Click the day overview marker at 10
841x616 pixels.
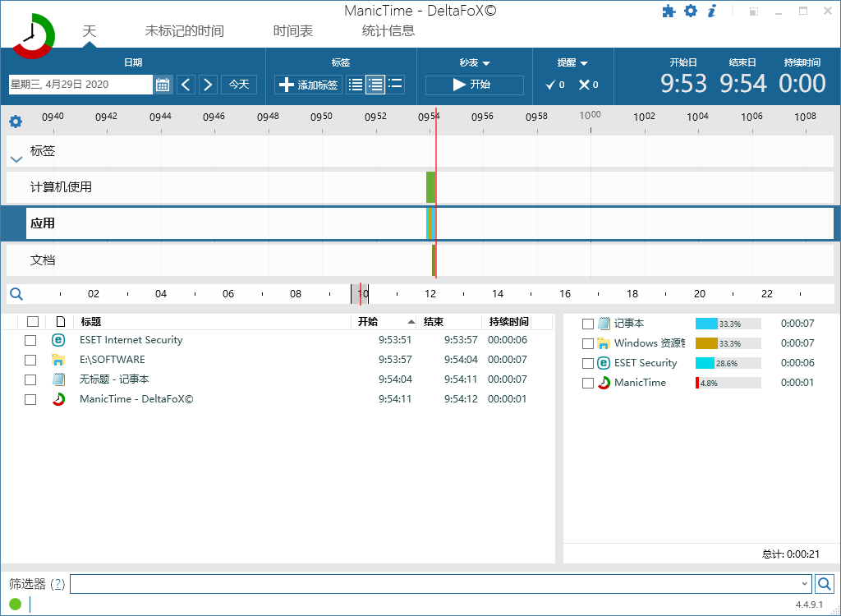click(360, 293)
